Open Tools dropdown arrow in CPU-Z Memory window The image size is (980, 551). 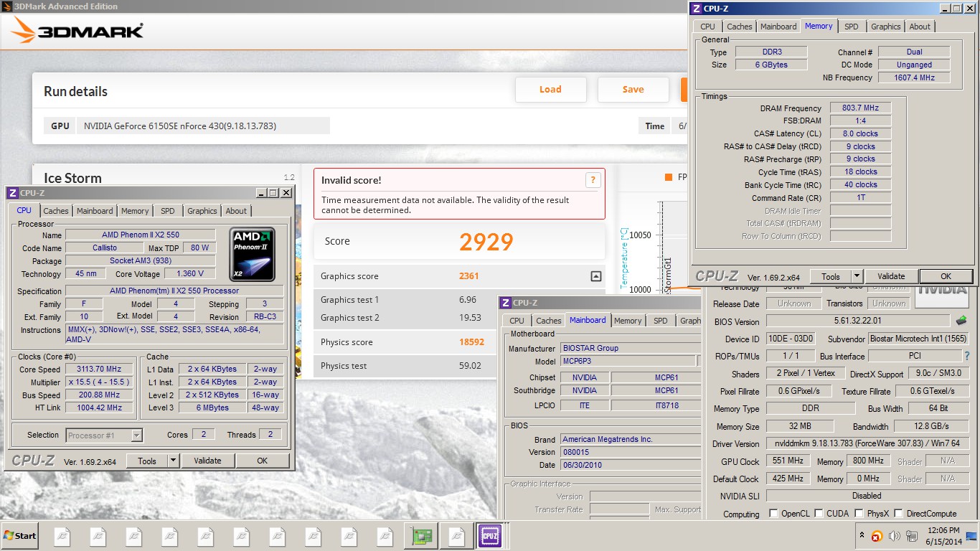857,276
